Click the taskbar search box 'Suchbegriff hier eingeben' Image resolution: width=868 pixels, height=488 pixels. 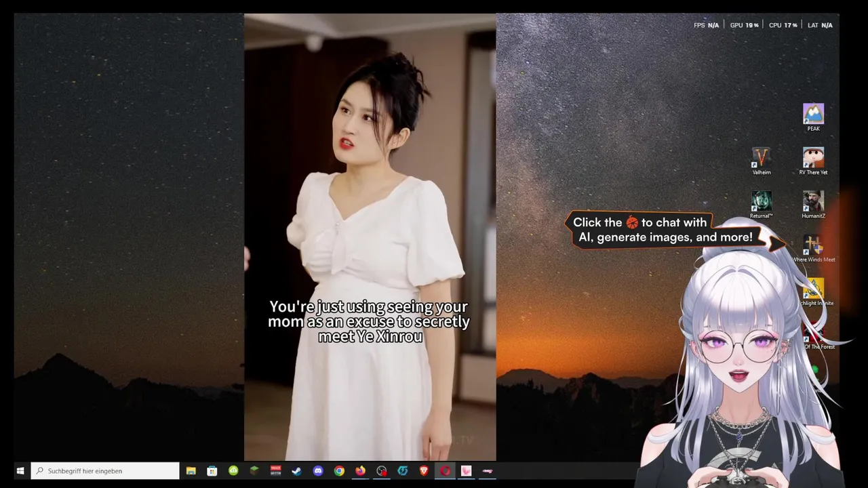105,471
